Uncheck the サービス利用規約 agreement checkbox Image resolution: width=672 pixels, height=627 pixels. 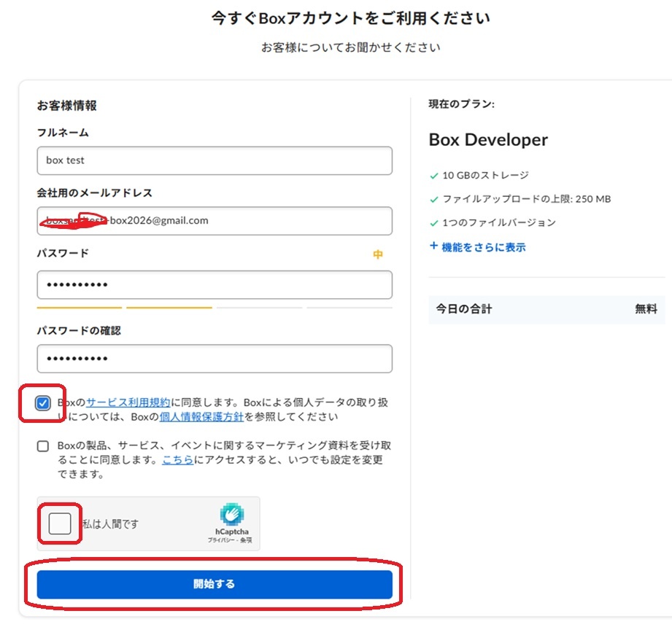[43, 403]
